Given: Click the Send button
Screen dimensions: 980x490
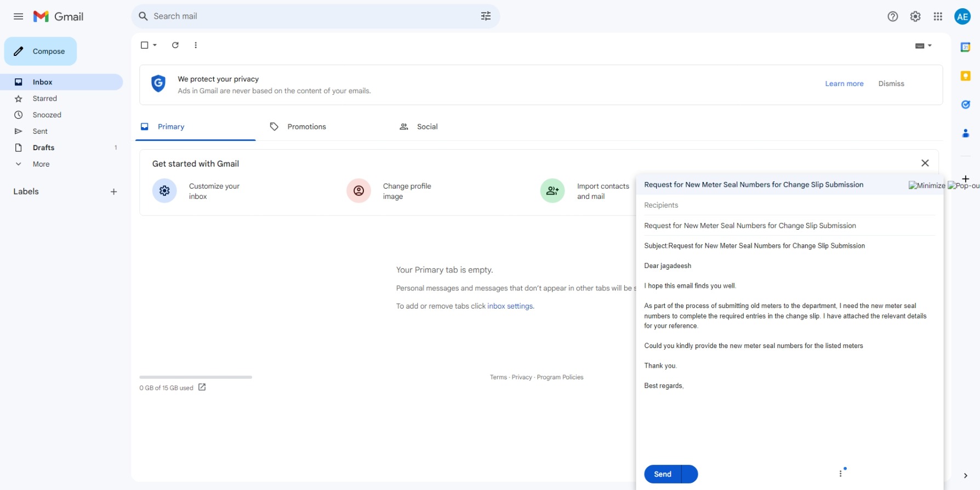Looking at the screenshot, I should click(663, 474).
